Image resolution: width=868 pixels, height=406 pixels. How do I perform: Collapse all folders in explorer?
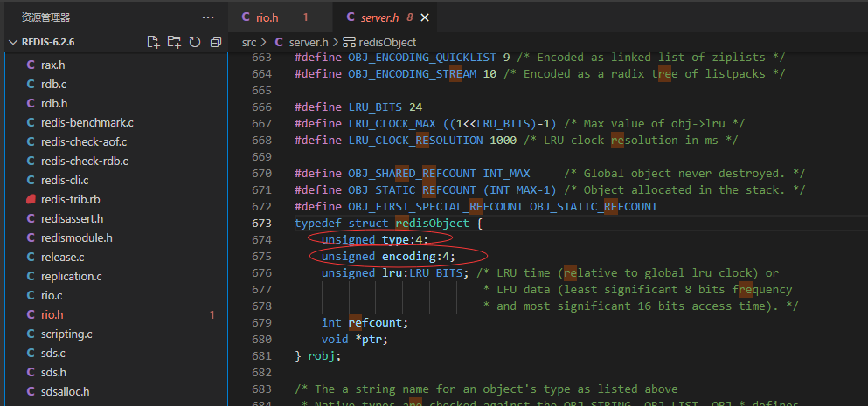[x=216, y=42]
